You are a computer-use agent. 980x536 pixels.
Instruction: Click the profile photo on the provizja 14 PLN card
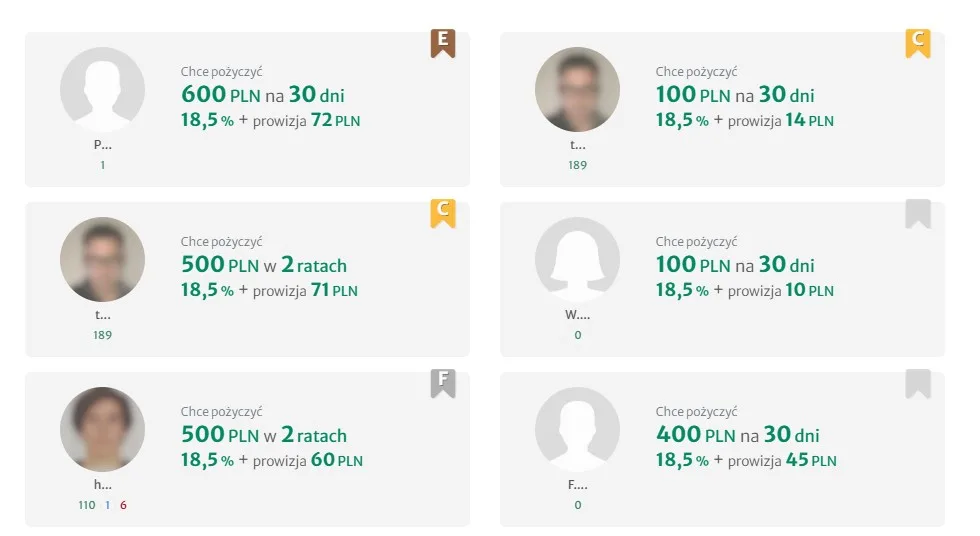(x=577, y=89)
